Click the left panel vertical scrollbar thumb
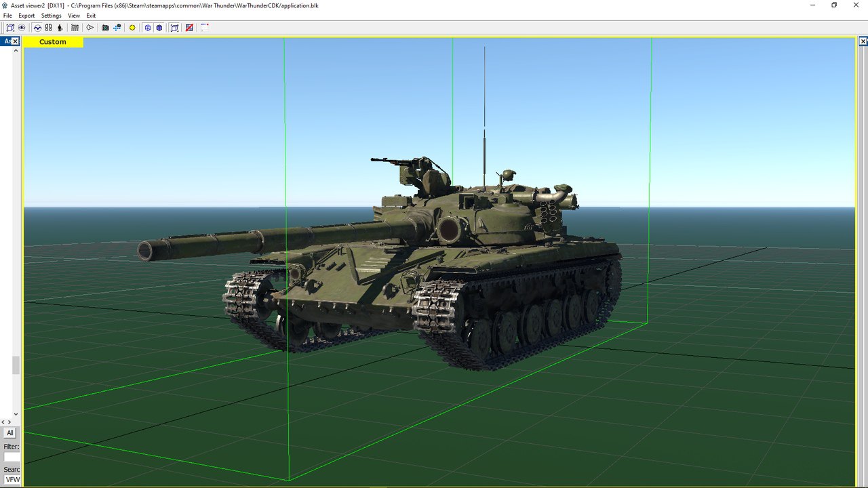The width and height of the screenshot is (868, 488). point(16,365)
